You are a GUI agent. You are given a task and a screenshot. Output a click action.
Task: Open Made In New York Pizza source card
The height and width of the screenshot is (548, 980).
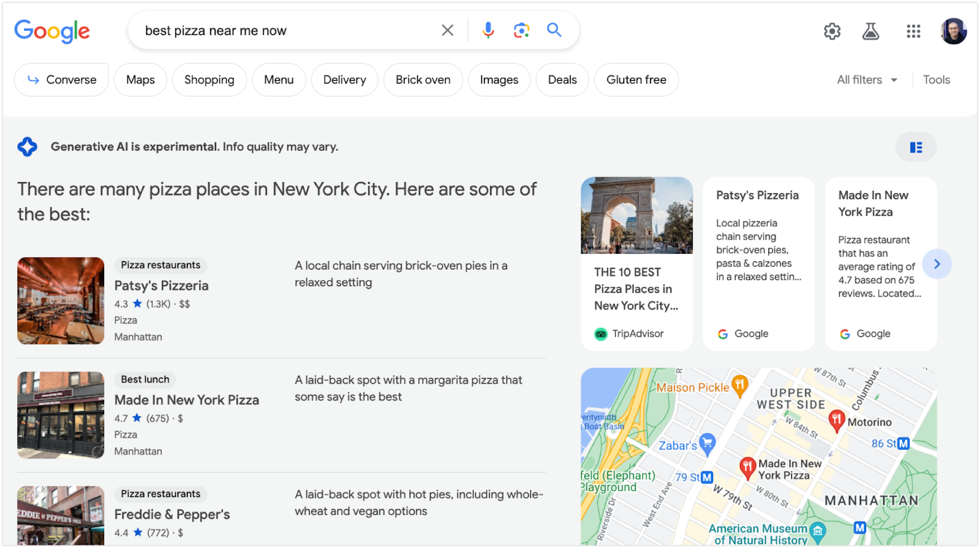click(881, 264)
